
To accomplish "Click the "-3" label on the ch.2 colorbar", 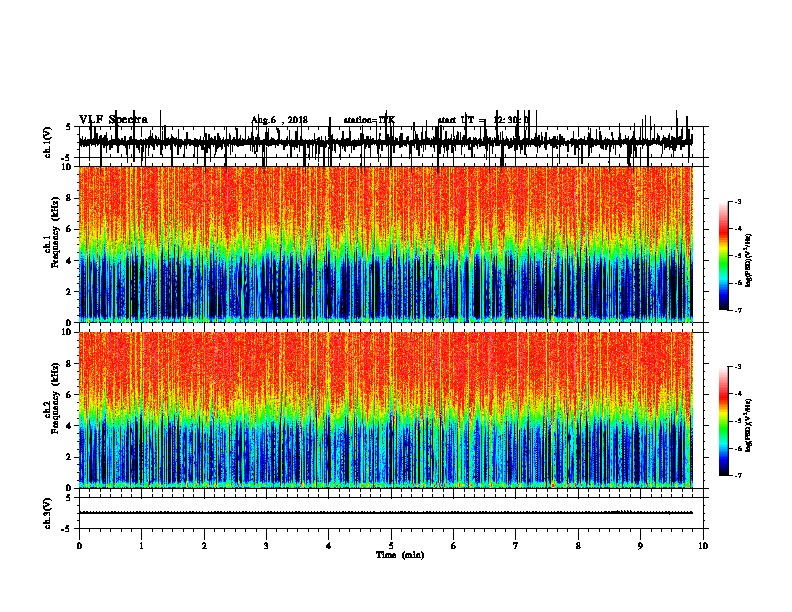I will pos(738,367).
